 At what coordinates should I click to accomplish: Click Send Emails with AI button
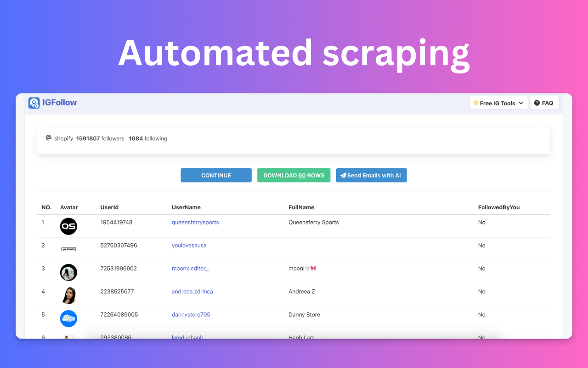tap(371, 175)
